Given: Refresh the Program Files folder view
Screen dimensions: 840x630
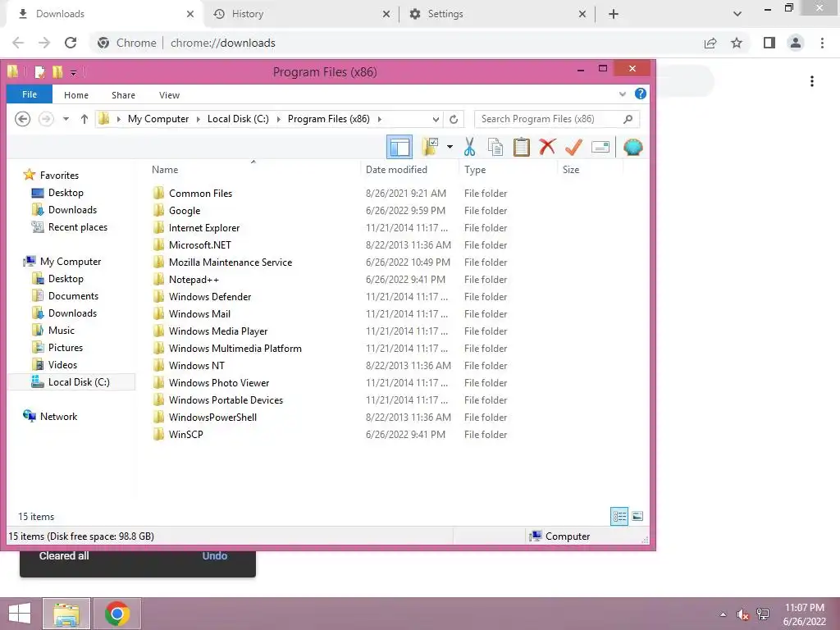Looking at the screenshot, I should [x=454, y=119].
